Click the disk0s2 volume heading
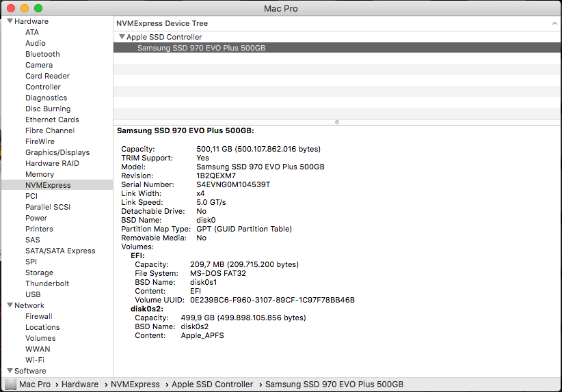The image size is (562, 392). point(147,309)
